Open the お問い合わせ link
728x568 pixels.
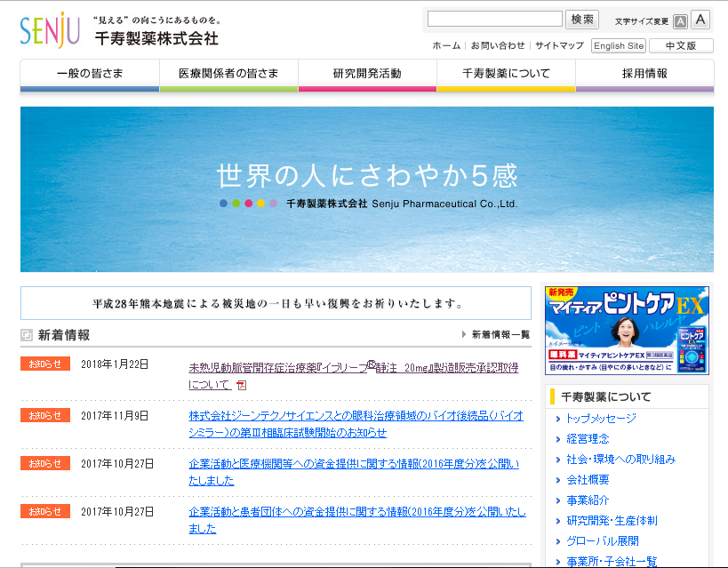(x=498, y=45)
